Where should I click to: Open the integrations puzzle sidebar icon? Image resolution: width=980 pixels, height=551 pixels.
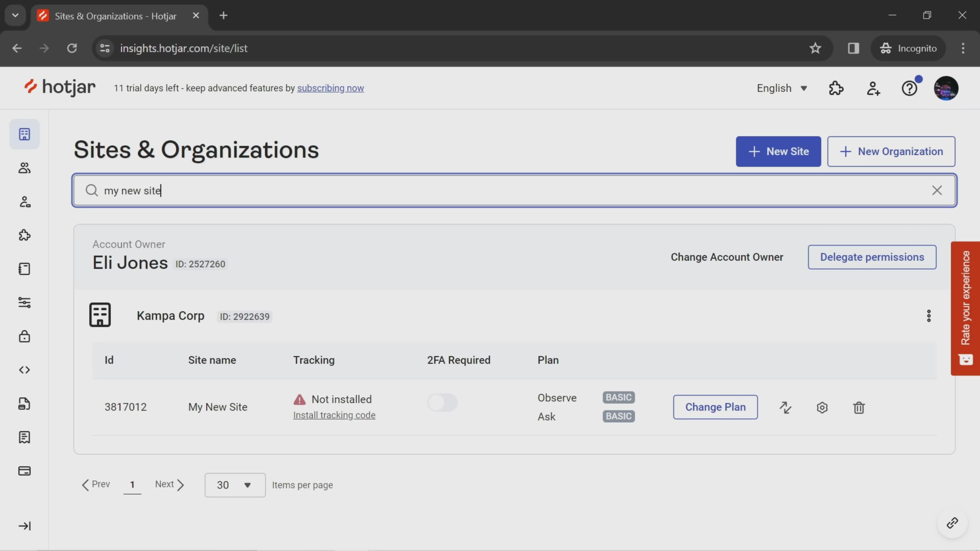[x=24, y=235]
